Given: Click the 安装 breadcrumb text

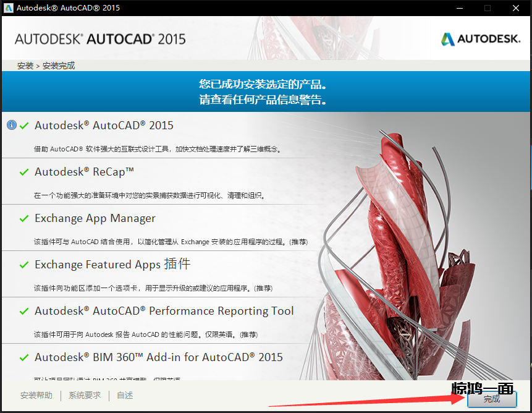Looking at the screenshot, I should [x=25, y=66].
